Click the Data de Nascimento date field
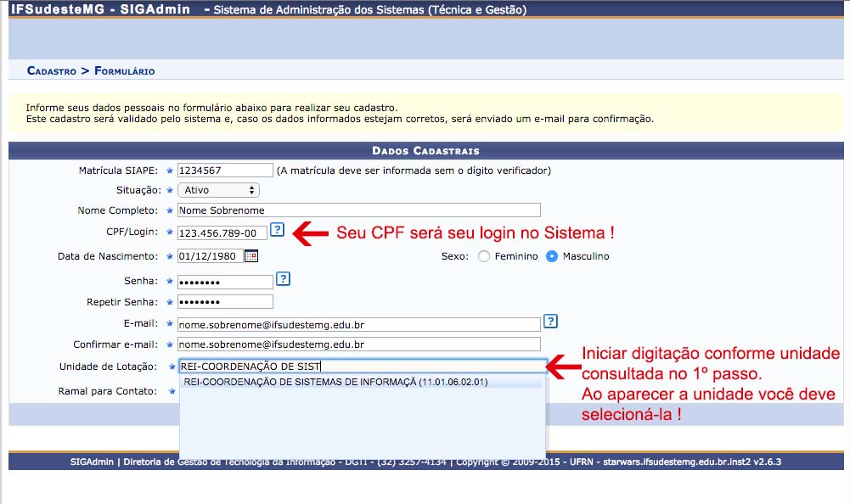The image size is (850, 504). (210, 256)
